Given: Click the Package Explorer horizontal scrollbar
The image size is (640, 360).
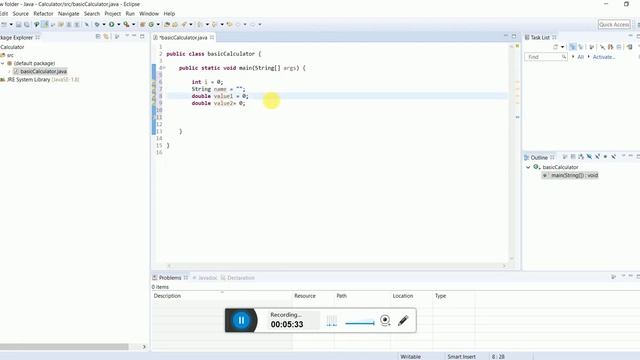Looking at the screenshot, I should [x=64, y=347].
